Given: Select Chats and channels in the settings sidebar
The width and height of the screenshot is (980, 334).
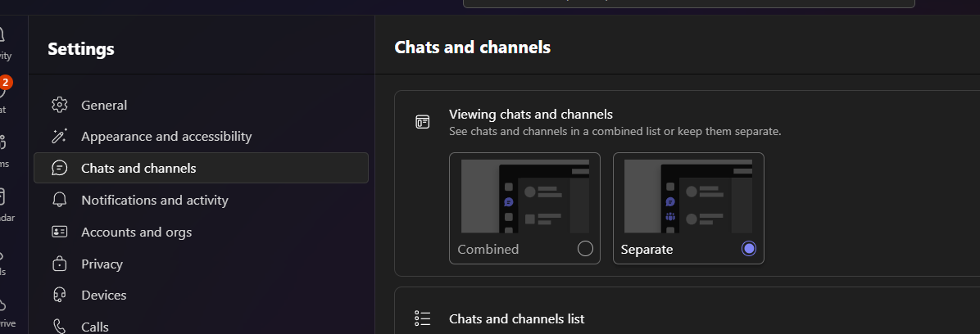Looking at the screenshot, I should tap(138, 168).
